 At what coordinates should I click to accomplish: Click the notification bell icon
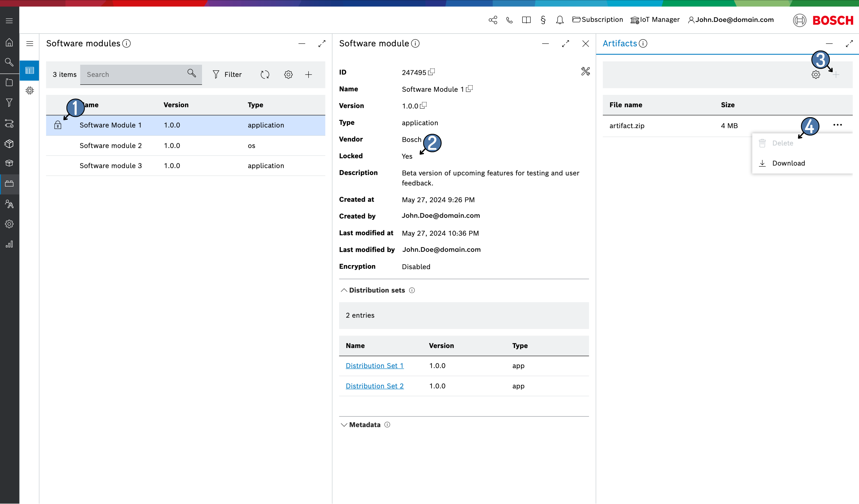coord(559,20)
